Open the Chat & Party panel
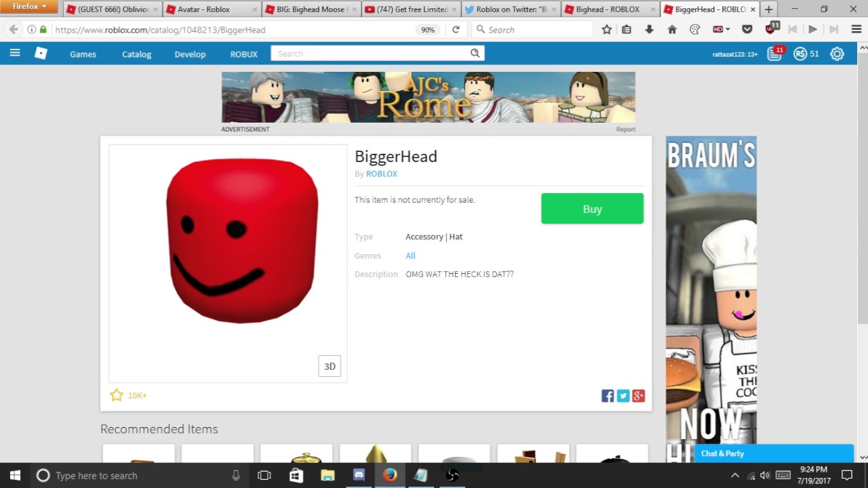868x488 pixels. pos(773,453)
